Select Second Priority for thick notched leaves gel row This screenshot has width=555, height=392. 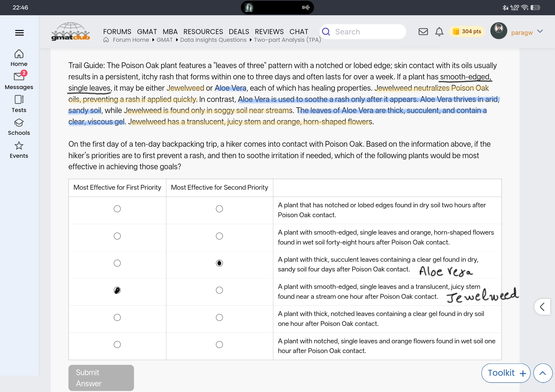pyautogui.click(x=219, y=317)
